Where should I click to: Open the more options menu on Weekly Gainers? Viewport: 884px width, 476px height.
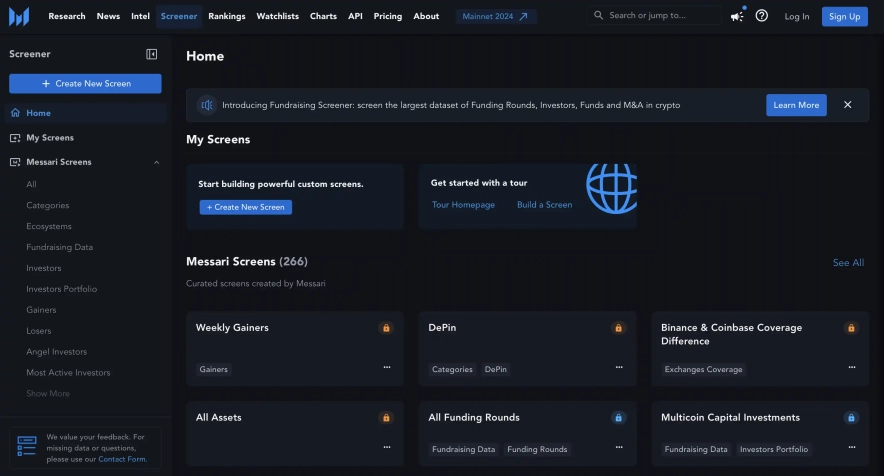pos(386,367)
